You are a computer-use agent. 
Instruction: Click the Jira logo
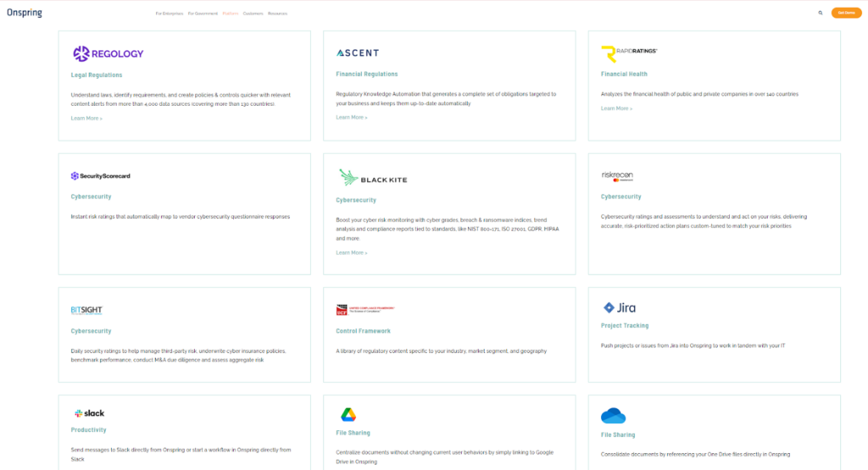tap(619, 308)
